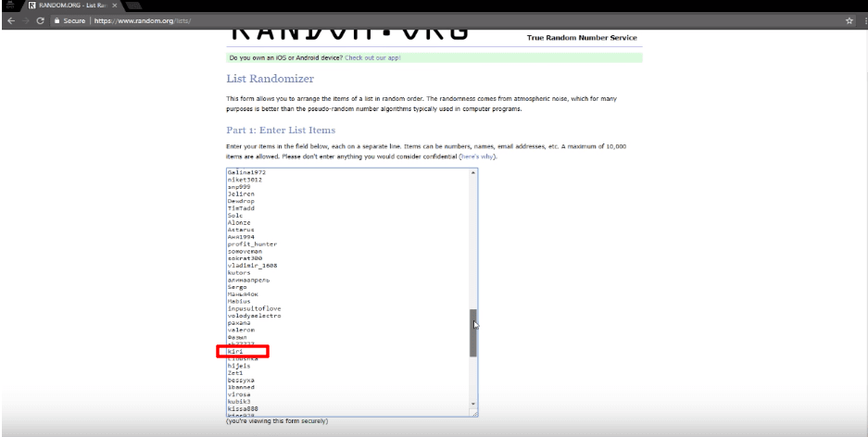Viewport: 868px width, 437px height.
Task: Click list entry 'kubik3'
Action: 239,402
